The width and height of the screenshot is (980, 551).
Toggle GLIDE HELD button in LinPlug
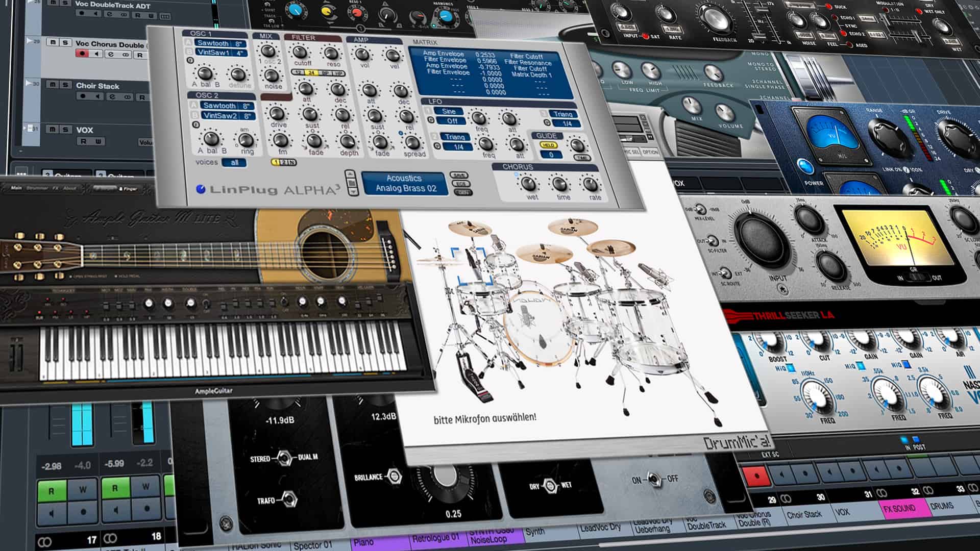point(548,145)
